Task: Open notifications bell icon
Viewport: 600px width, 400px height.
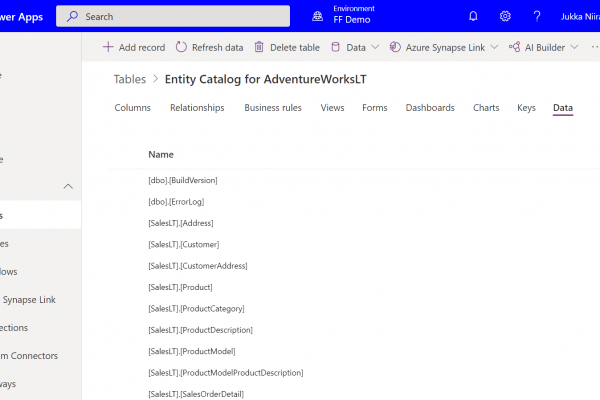Action: pos(473,16)
